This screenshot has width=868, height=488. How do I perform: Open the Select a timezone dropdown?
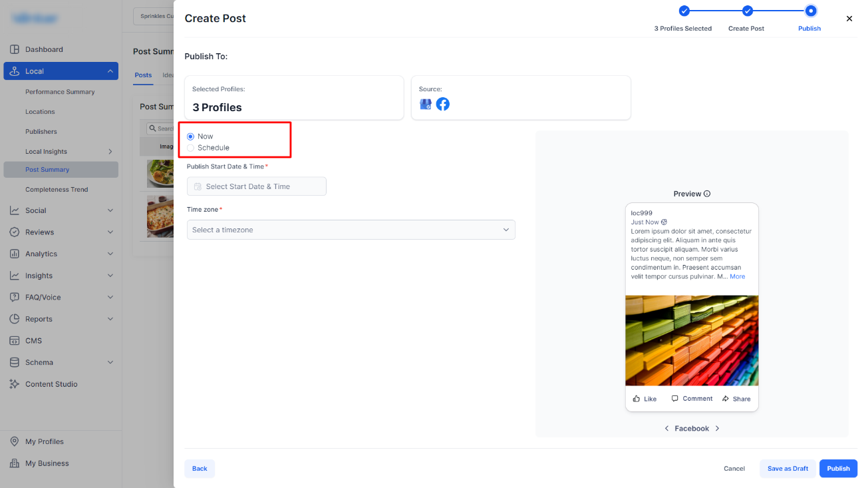351,230
